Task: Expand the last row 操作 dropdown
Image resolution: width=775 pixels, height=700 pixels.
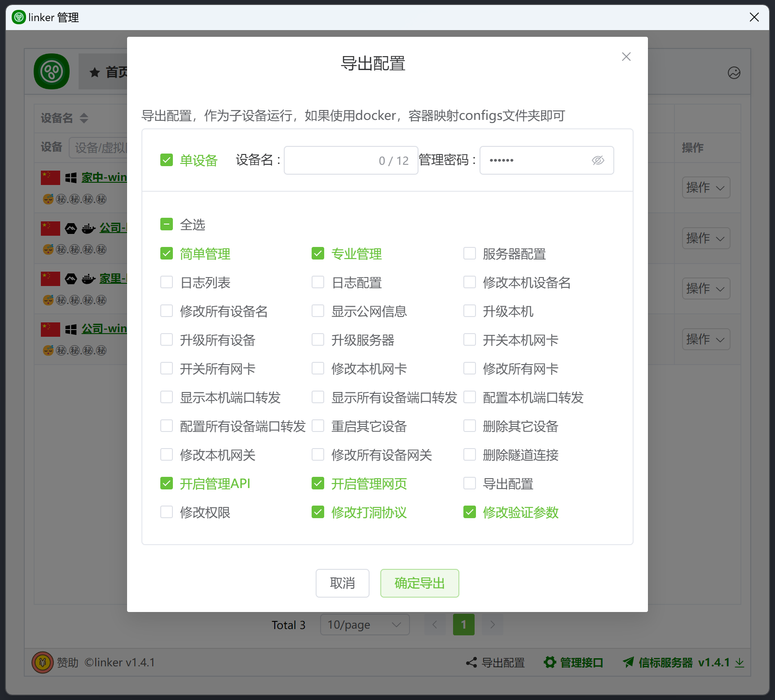Action: coord(705,339)
